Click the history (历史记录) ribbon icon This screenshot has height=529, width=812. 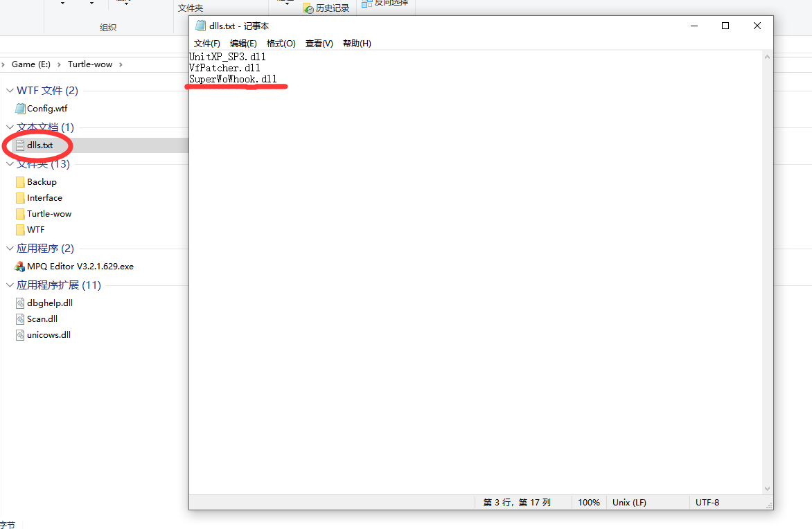click(308, 8)
